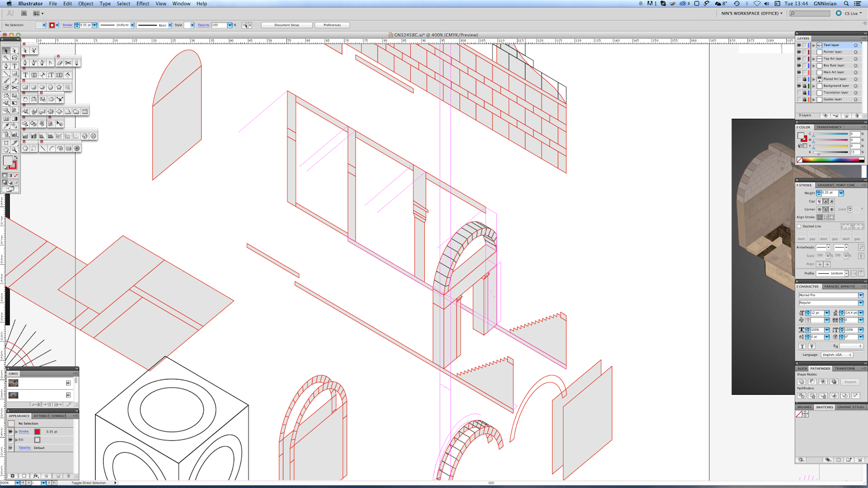This screenshot has height=488, width=868.
Task: Open the stroke Weight dropdown in Stroke panel
Action: [x=841, y=193]
